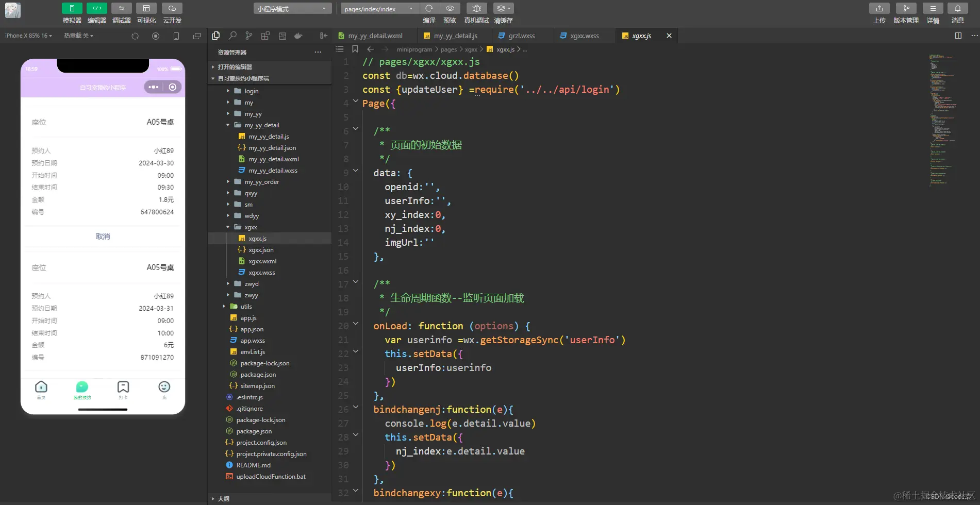Expand the 打开的编辑器 section
The image size is (980, 505).
pos(270,67)
